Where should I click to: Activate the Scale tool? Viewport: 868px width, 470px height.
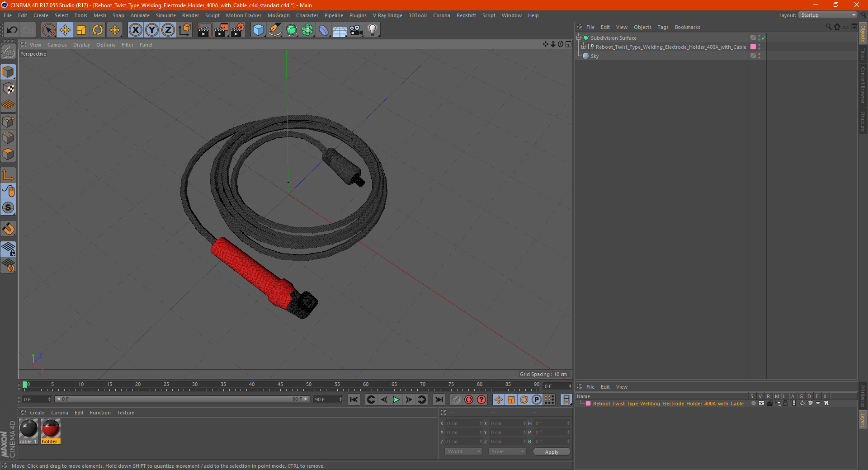(81, 30)
